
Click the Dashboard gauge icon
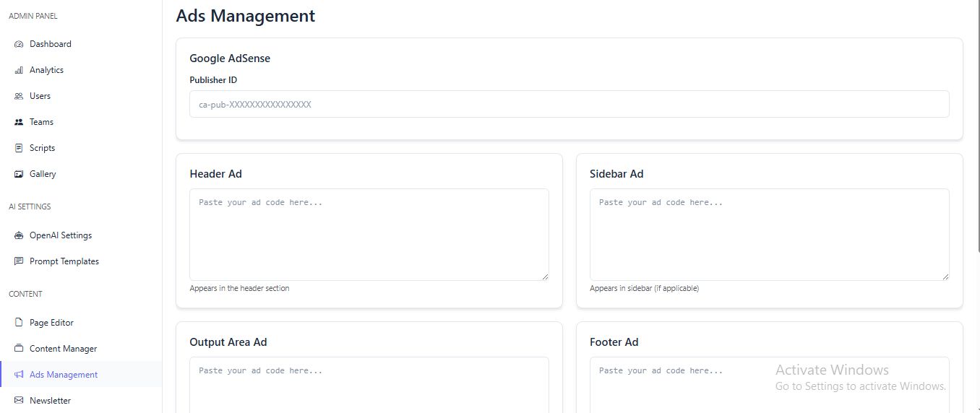point(19,44)
